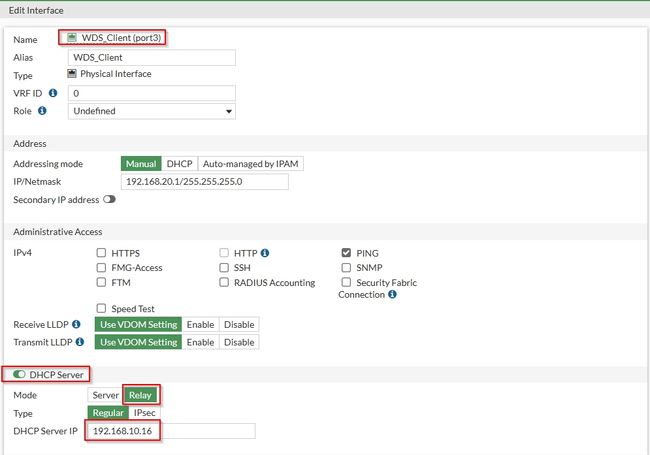The image size is (650, 455).
Task: Click the WDS_Client port3 interface icon
Action: (73, 38)
